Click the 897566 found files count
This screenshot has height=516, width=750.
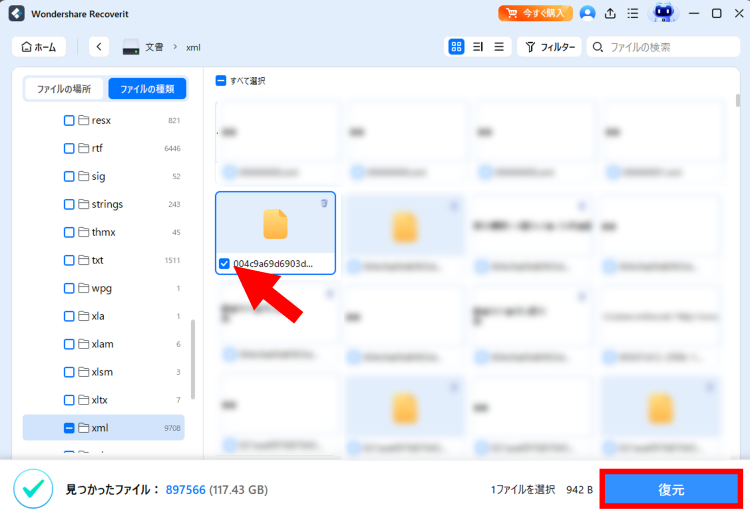(x=185, y=490)
